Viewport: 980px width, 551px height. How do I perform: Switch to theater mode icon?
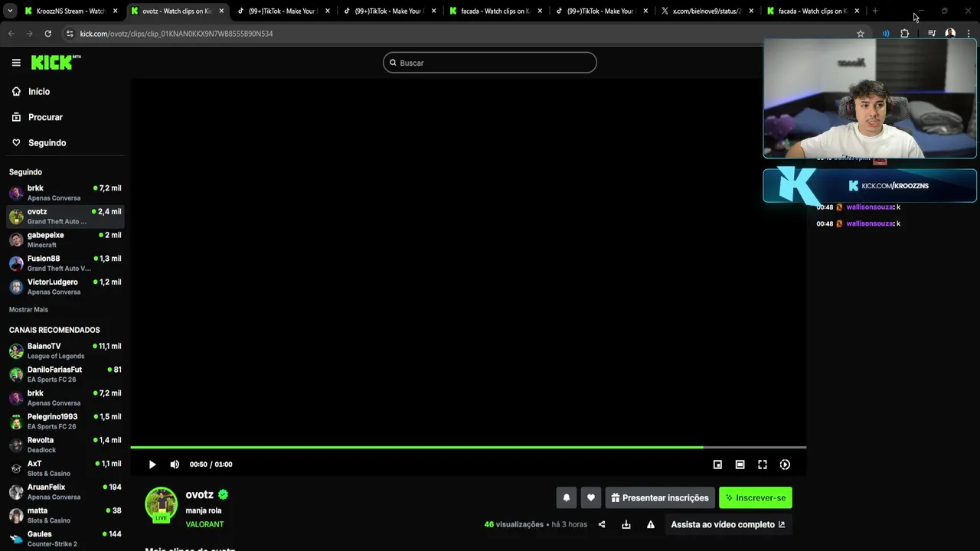(740, 465)
